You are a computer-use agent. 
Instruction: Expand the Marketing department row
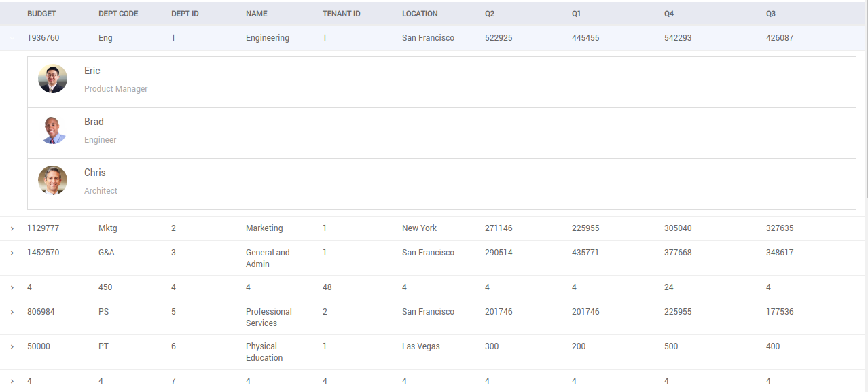pos(12,229)
